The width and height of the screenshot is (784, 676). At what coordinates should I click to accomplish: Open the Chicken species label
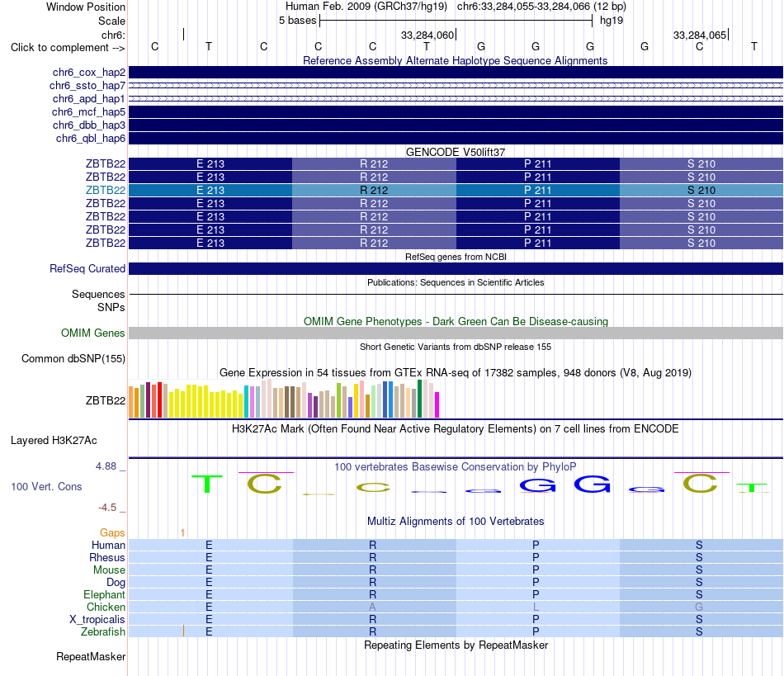[106, 607]
